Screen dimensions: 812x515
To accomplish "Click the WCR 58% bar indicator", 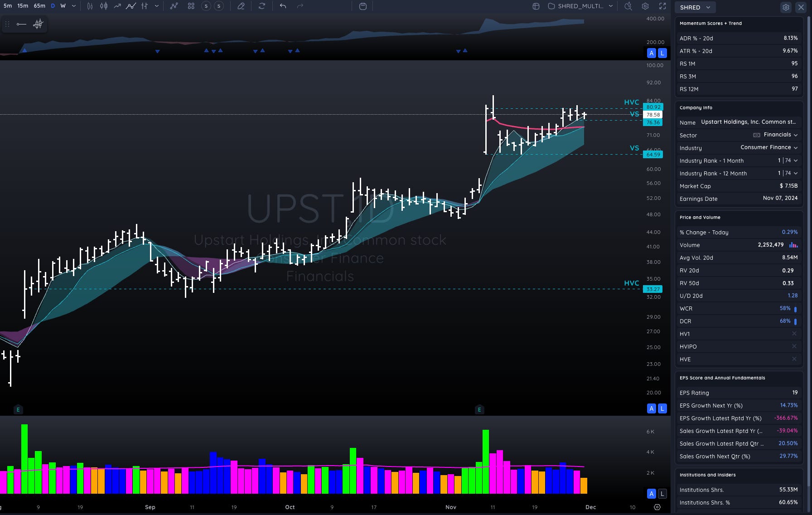I will point(795,309).
